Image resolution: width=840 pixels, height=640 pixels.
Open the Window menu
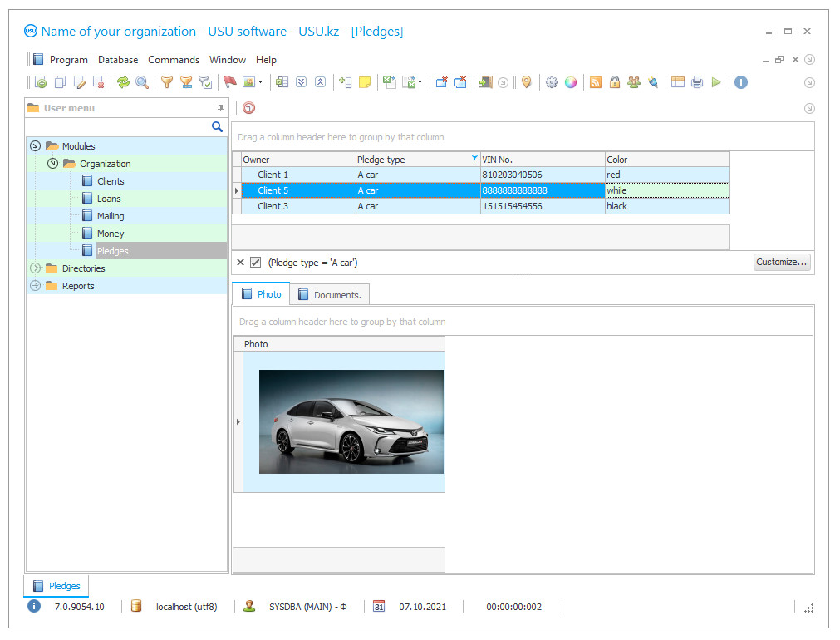[x=228, y=60]
